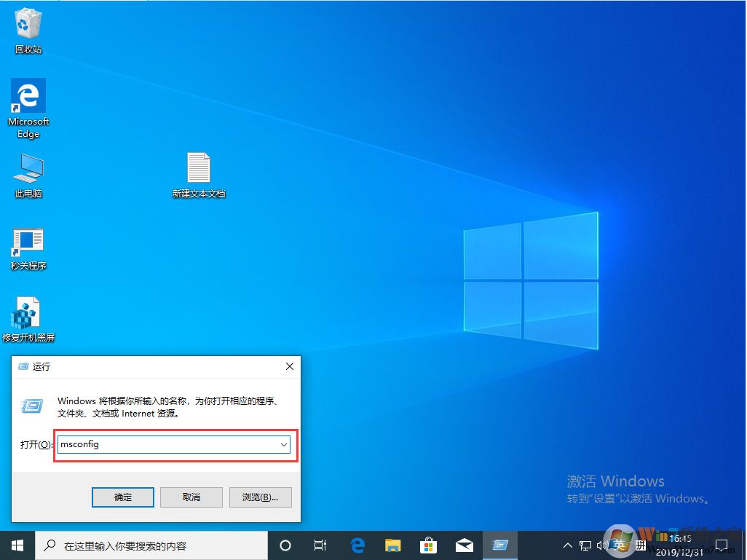The width and height of the screenshot is (747, 560).
Task: Open the 回收站 (Recycle Bin)
Action: pos(28,22)
